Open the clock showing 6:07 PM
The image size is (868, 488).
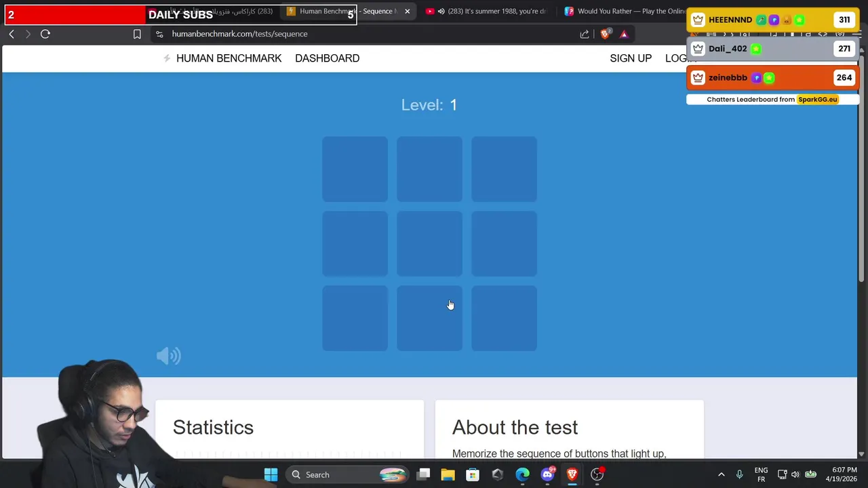click(x=842, y=474)
